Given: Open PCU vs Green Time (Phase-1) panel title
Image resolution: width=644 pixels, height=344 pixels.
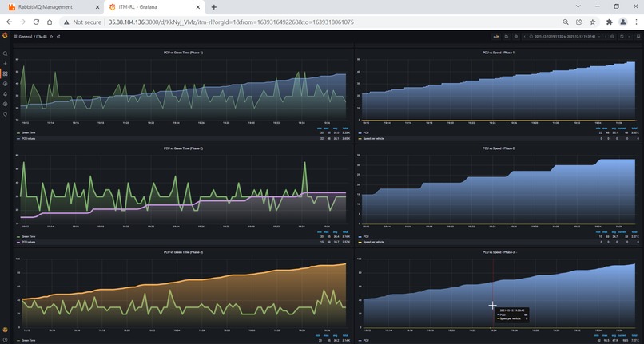Looking at the screenshot, I should [x=183, y=53].
